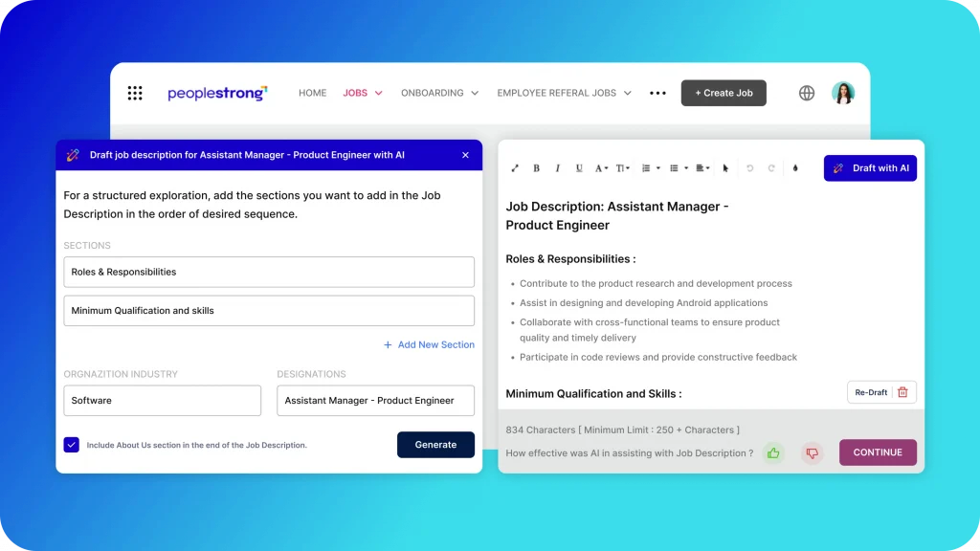Underline the selected text

579,168
